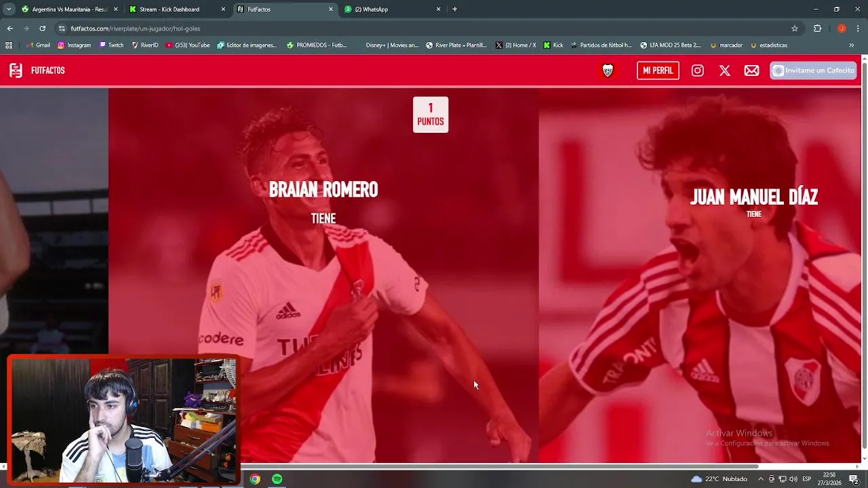Open the River Plate shield icon
The image size is (868, 488).
click(608, 70)
